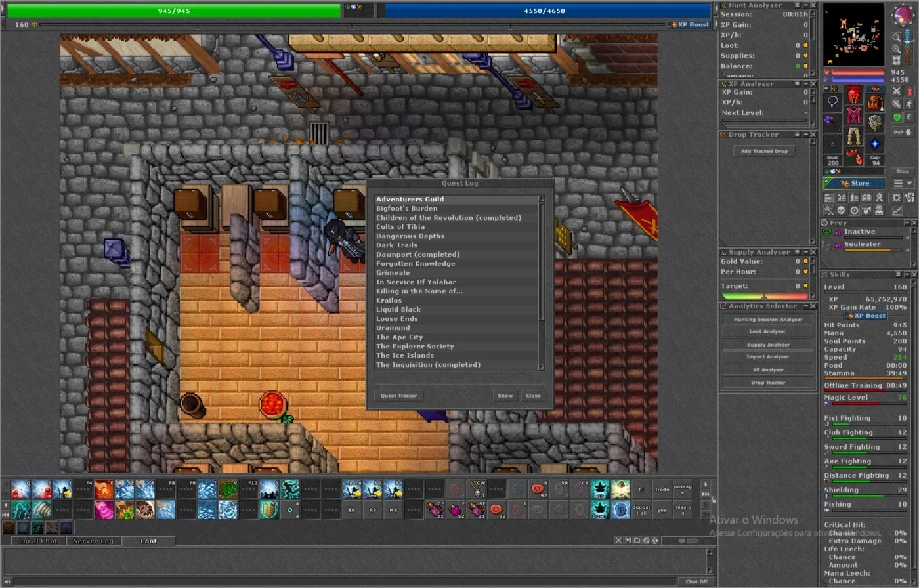919x588 pixels.
Task: Center the minimap on the player
Action: coord(896,60)
